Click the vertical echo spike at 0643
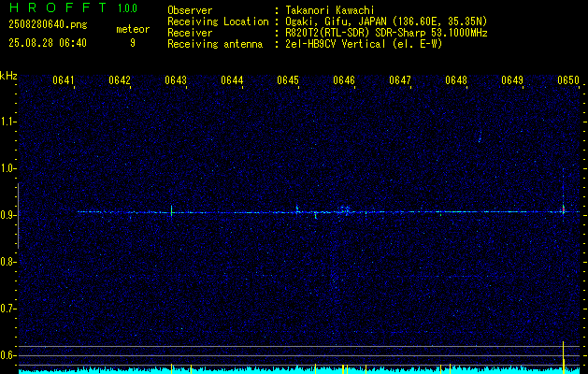Viewport: 588px width, 374px height. tap(171, 210)
